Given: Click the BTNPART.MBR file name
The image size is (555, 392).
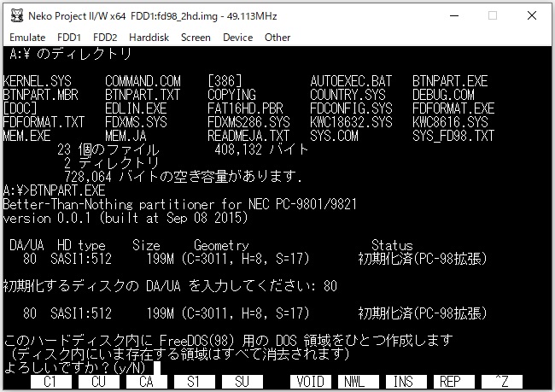Looking at the screenshot, I should 41,95.
